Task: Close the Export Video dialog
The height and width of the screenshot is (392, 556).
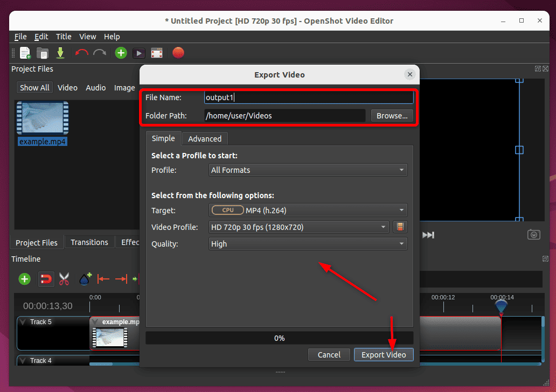Action: tap(410, 74)
